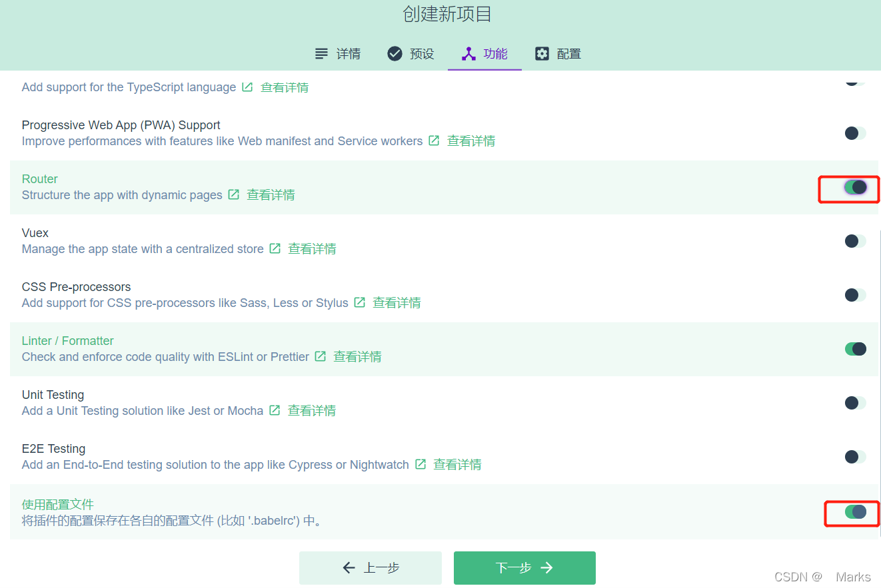
Task: Enable the E2E Testing switch
Action: click(855, 457)
